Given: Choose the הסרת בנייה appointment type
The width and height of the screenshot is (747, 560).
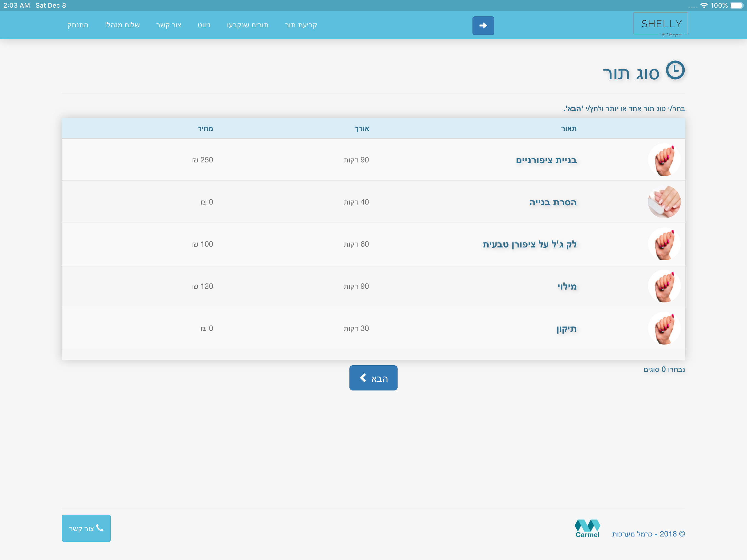Looking at the screenshot, I should tap(553, 202).
